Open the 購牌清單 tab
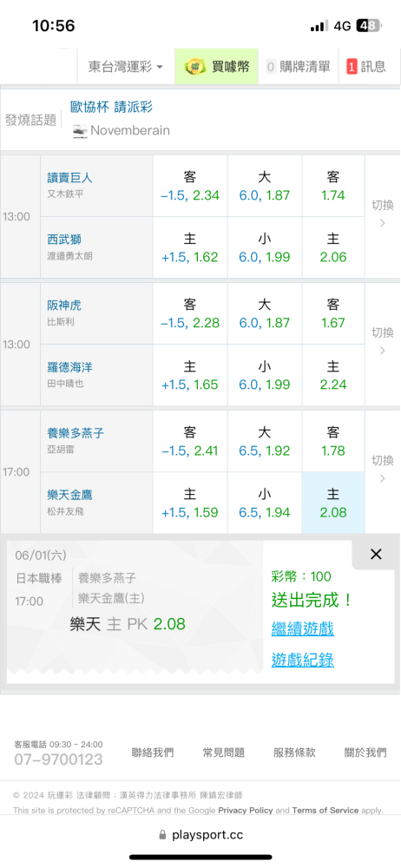 click(298, 67)
